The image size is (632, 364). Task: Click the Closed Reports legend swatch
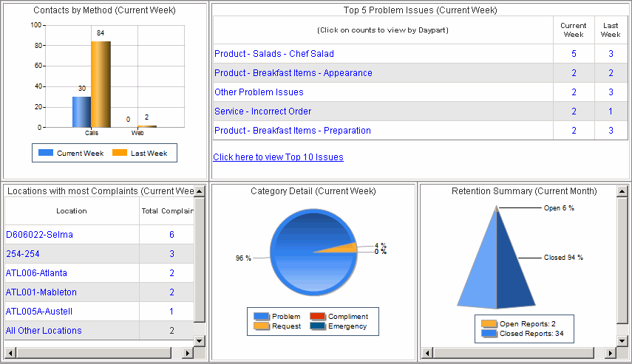pos(489,334)
